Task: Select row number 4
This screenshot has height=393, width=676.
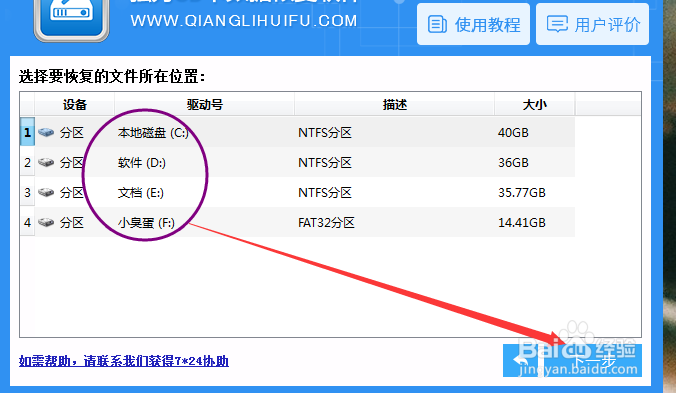Action: [x=27, y=222]
